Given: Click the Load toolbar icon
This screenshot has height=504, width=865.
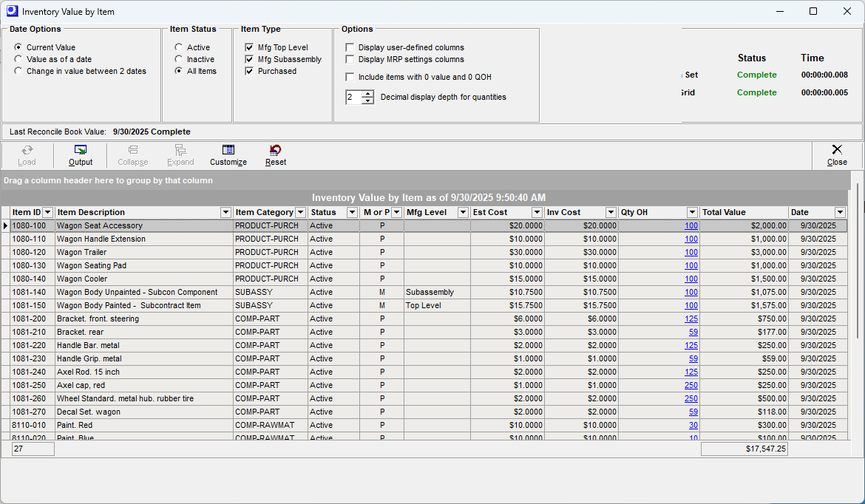Looking at the screenshot, I should coord(27,155).
